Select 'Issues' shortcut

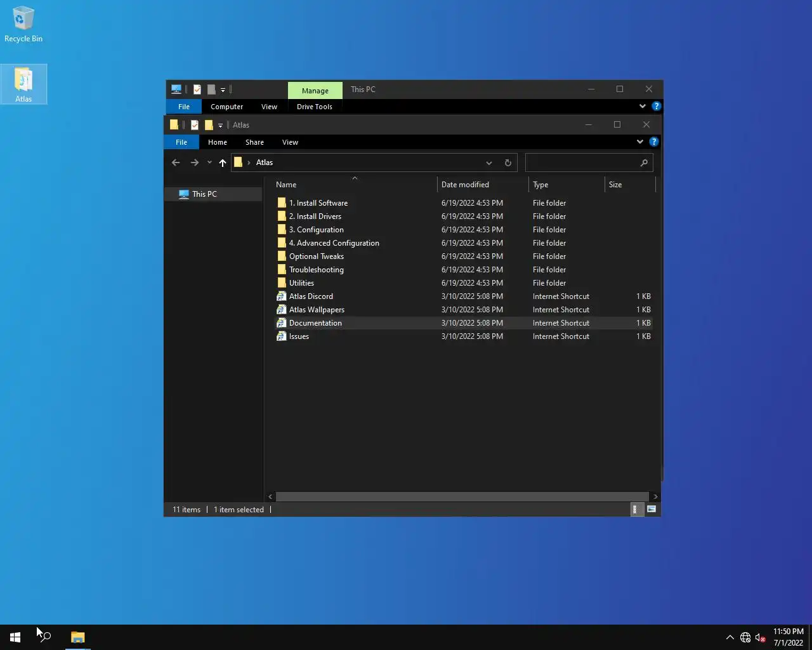point(464,336)
